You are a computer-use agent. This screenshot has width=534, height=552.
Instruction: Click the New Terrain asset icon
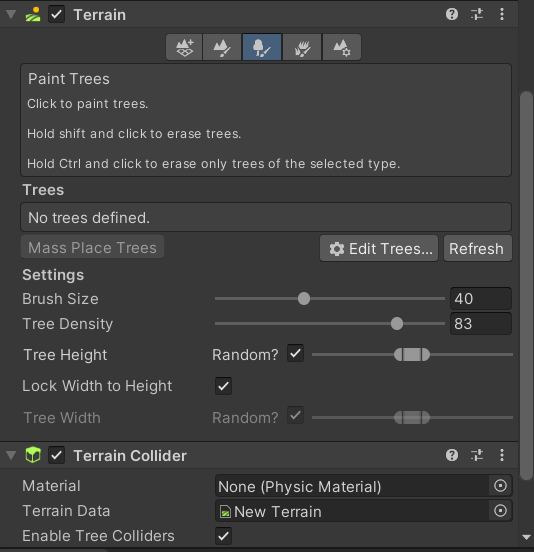pyautogui.click(x=225, y=512)
